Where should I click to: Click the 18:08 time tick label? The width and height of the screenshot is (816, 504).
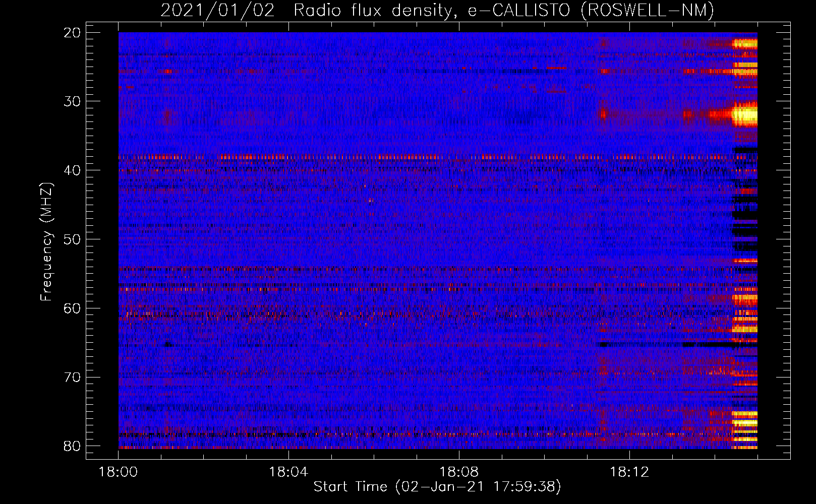(x=459, y=472)
